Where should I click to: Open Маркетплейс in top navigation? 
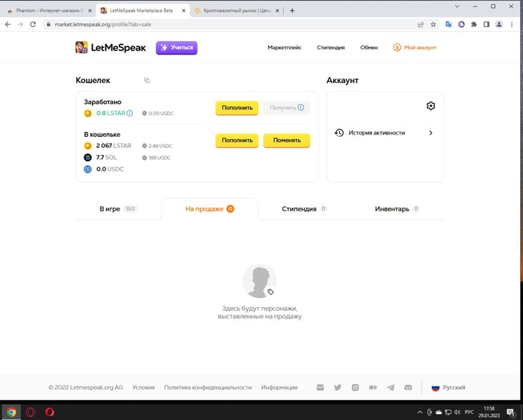[x=285, y=48]
